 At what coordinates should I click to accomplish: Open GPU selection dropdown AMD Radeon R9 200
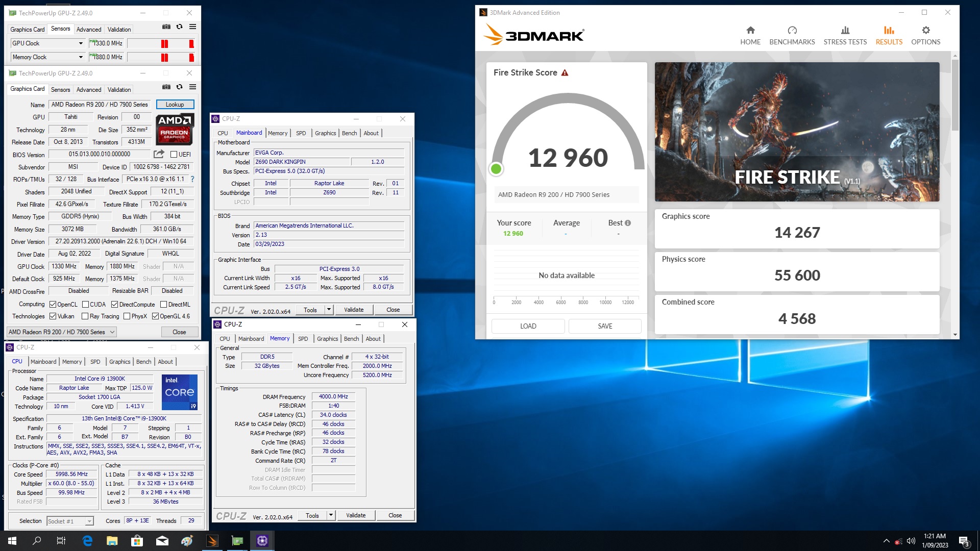pyautogui.click(x=62, y=332)
